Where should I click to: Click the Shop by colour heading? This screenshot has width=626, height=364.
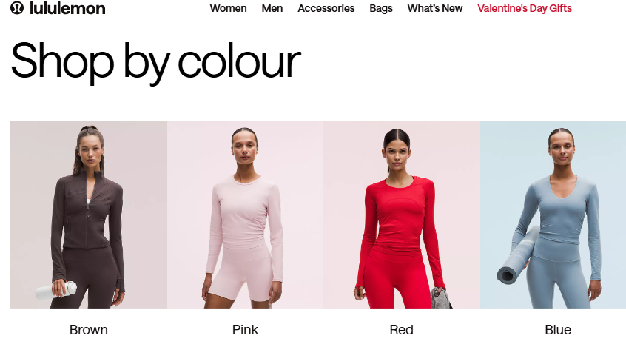click(x=155, y=62)
